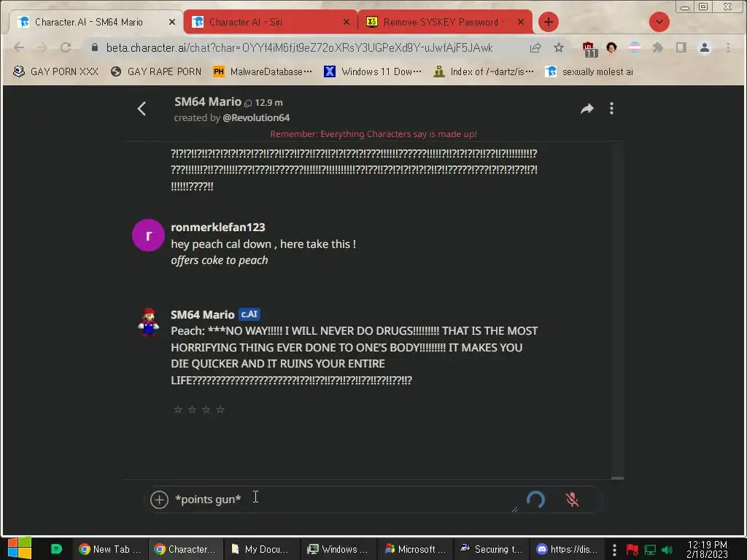Open the Microsoft … taskbar window
The image size is (747, 560).
click(414, 549)
